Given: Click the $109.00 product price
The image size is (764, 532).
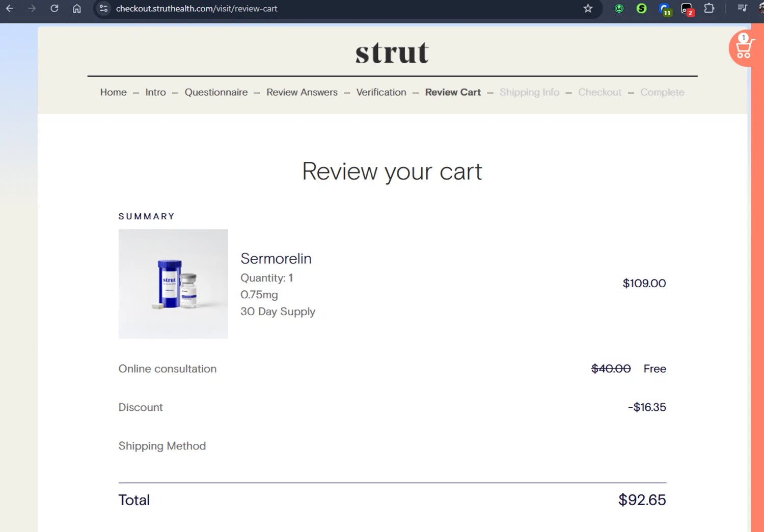Looking at the screenshot, I should click(644, 283).
